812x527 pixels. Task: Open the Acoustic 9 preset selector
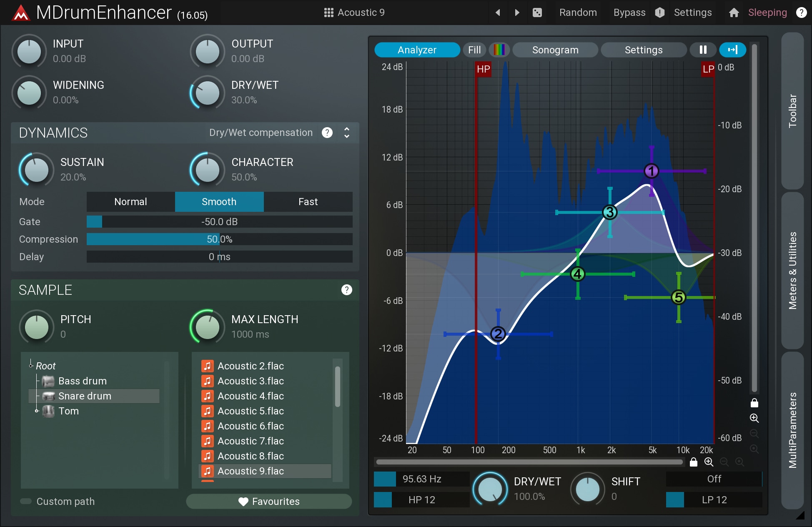click(354, 13)
